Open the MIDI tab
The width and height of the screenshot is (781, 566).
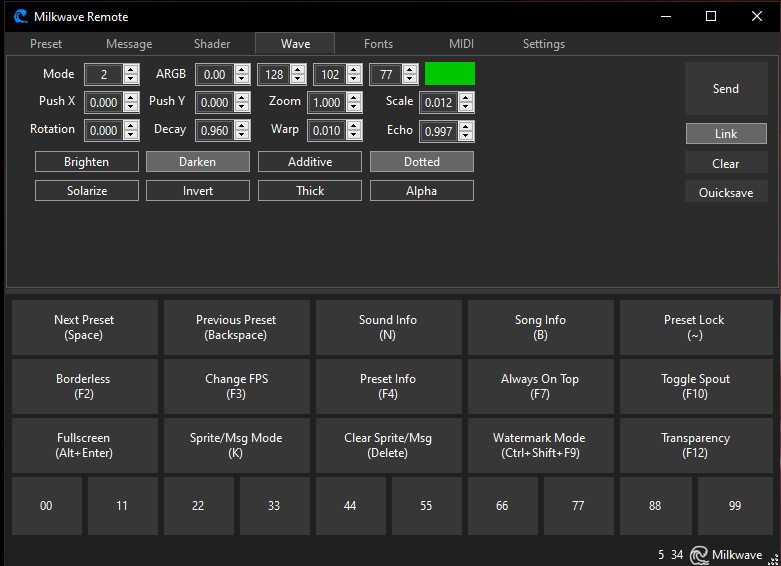pos(461,44)
